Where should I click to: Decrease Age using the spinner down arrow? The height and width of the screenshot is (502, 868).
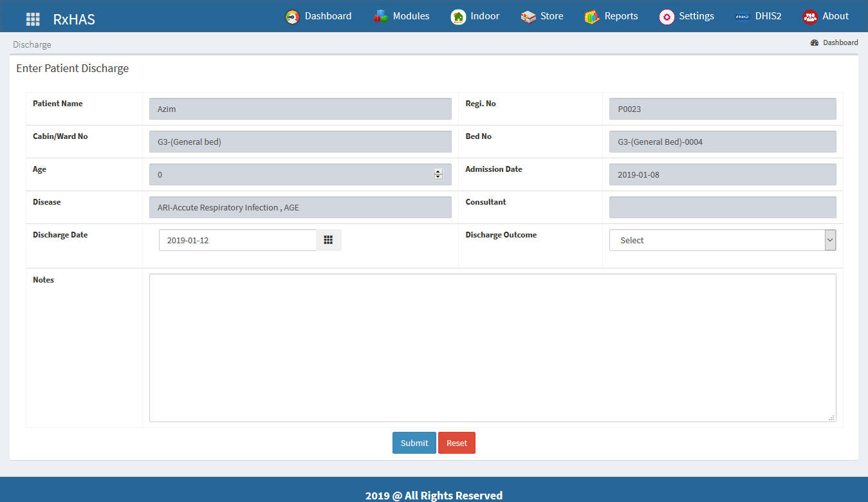[438, 177]
